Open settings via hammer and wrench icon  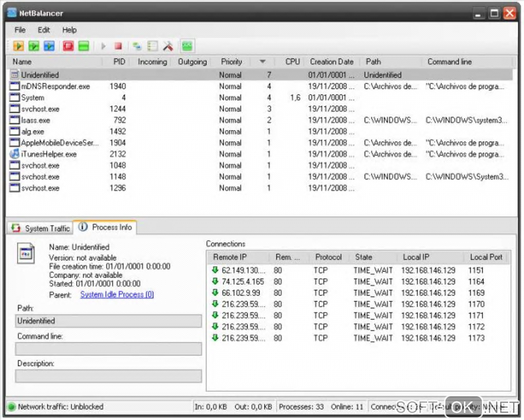point(168,46)
